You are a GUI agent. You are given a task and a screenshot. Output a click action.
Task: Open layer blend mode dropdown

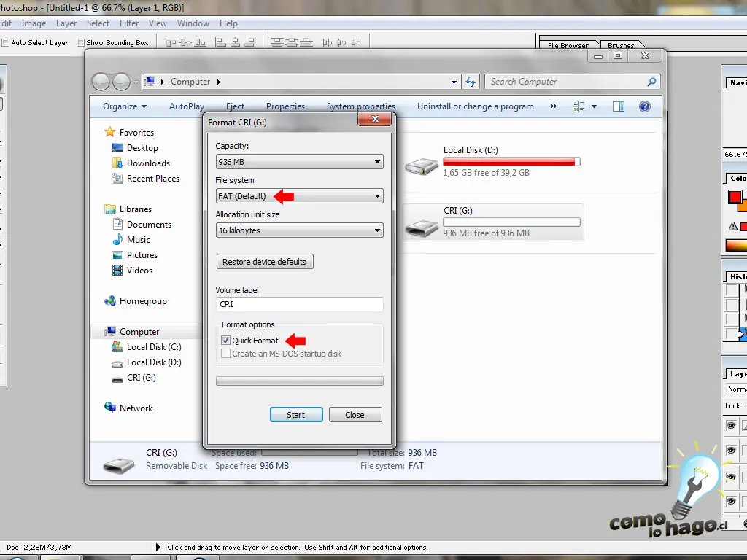click(x=737, y=389)
